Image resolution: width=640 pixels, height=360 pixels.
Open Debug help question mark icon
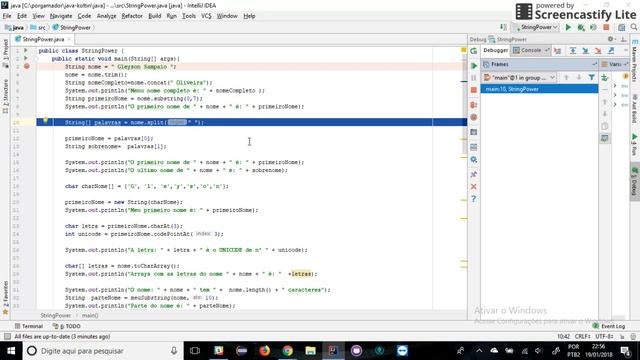[473, 199]
